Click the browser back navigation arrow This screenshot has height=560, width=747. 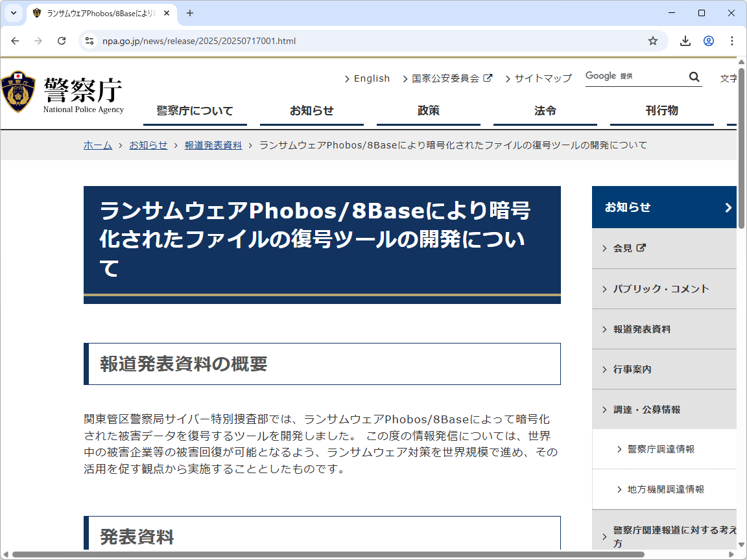pyautogui.click(x=15, y=40)
